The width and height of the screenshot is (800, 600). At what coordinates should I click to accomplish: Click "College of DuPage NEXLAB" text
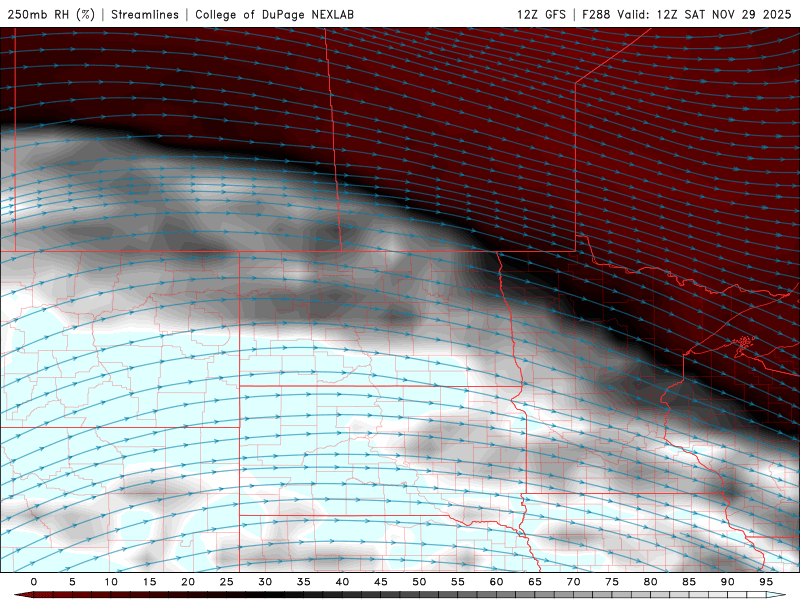pos(274,14)
